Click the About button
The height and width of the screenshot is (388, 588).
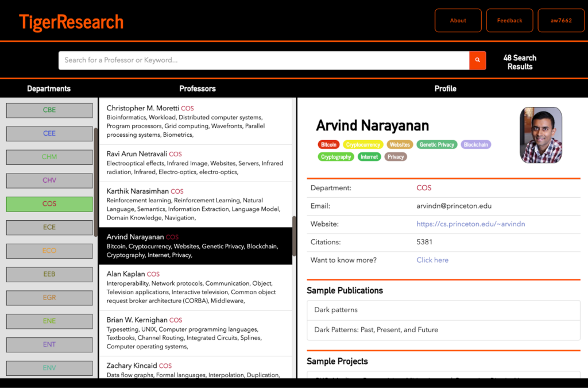click(458, 20)
